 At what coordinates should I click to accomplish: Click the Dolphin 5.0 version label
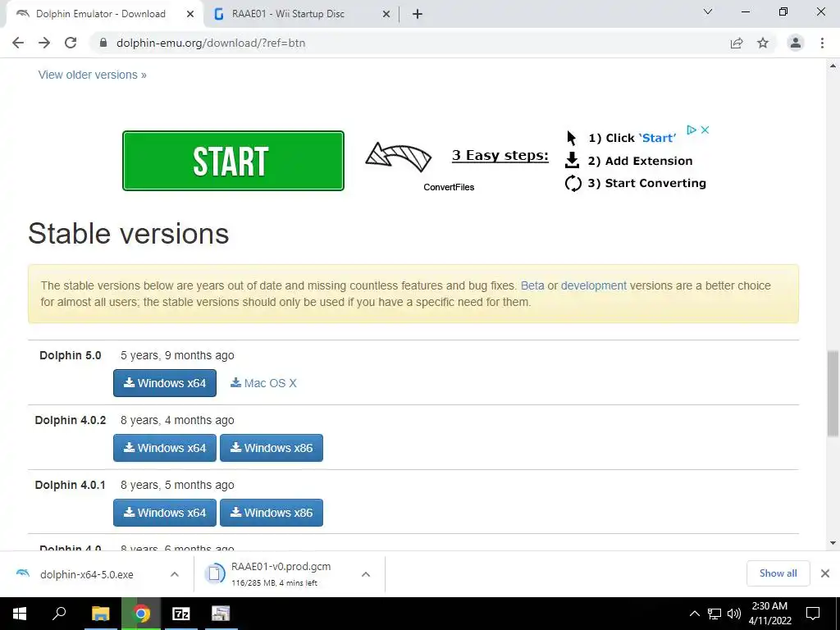pyautogui.click(x=71, y=355)
